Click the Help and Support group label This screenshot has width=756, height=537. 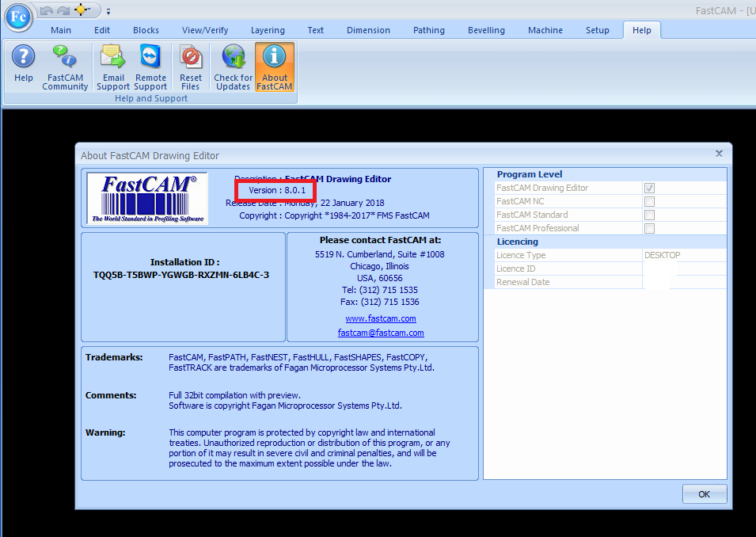[x=151, y=98]
